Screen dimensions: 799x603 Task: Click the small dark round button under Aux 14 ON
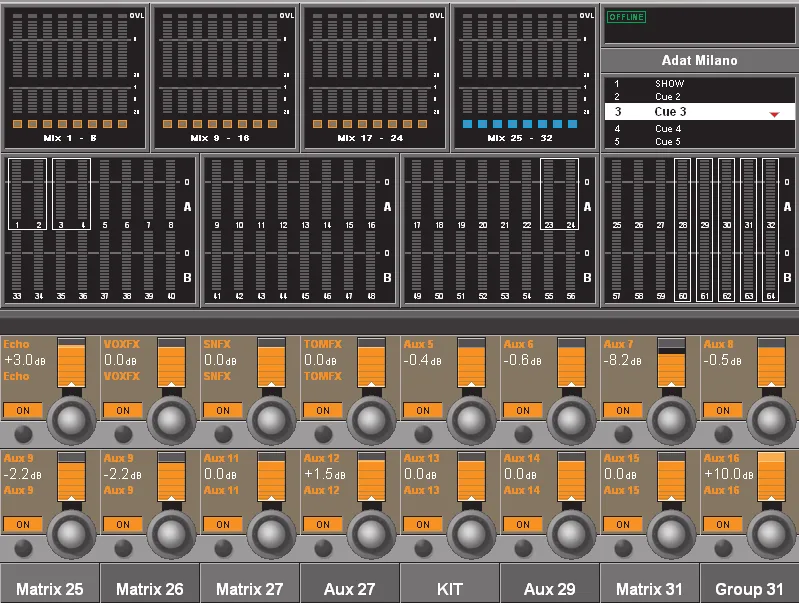(523, 548)
